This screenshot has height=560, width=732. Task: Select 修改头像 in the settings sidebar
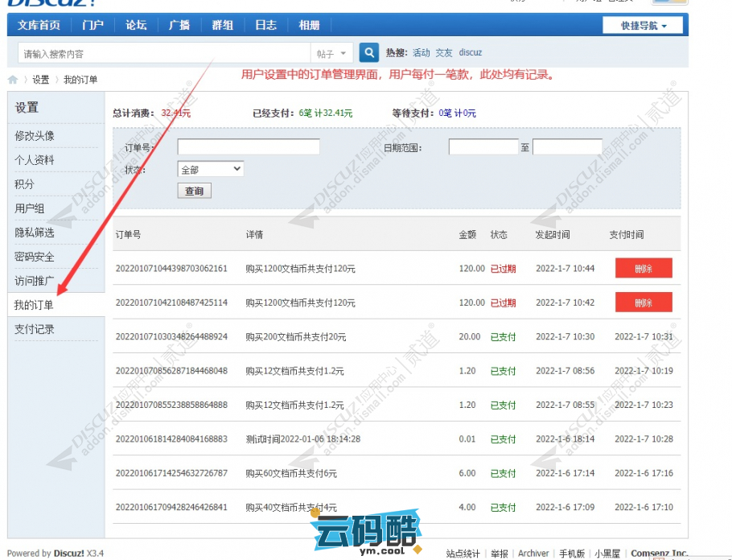coord(35,136)
